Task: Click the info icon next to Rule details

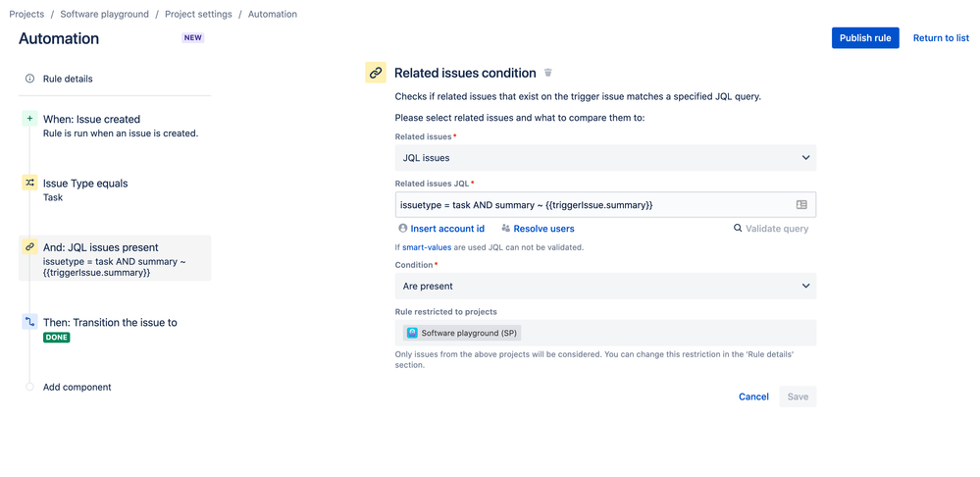Action: point(29,79)
